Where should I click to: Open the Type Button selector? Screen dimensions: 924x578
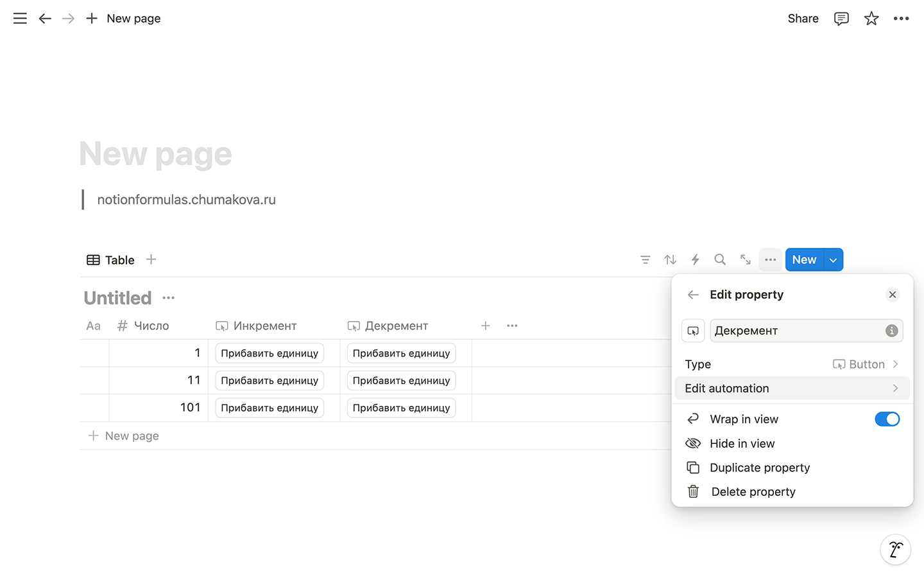(792, 364)
